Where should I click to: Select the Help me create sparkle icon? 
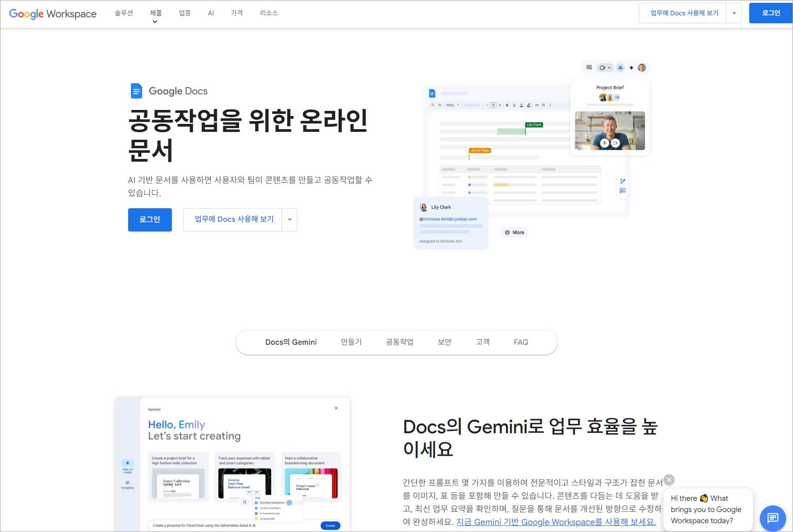127,463
